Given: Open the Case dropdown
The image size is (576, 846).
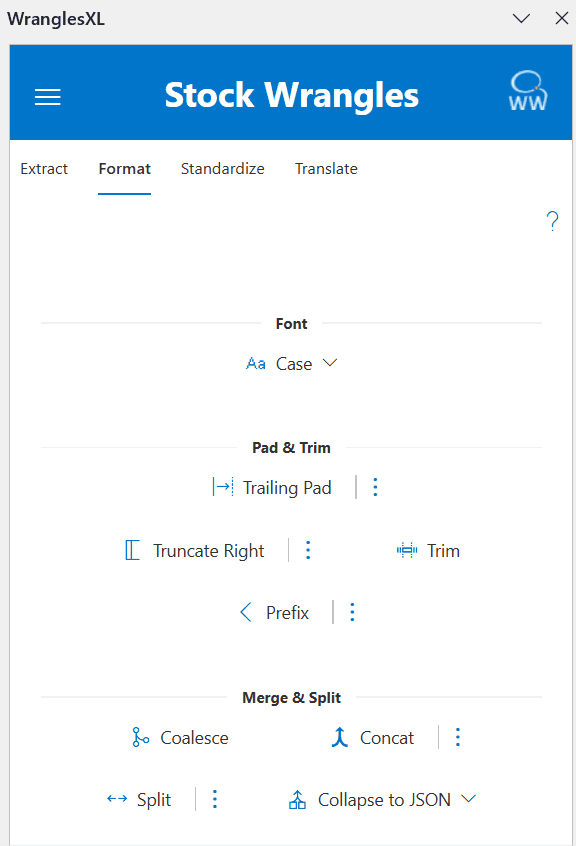Looking at the screenshot, I should (329, 363).
